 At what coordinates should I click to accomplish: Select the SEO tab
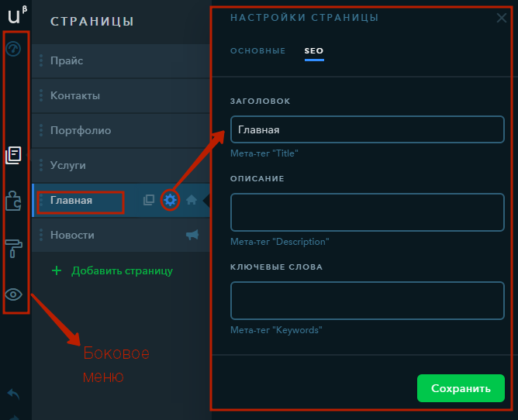tap(314, 51)
